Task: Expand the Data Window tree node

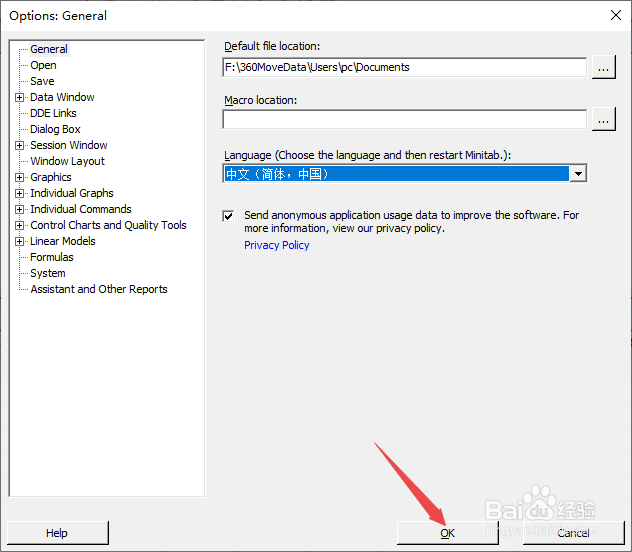Action: click(x=19, y=98)
